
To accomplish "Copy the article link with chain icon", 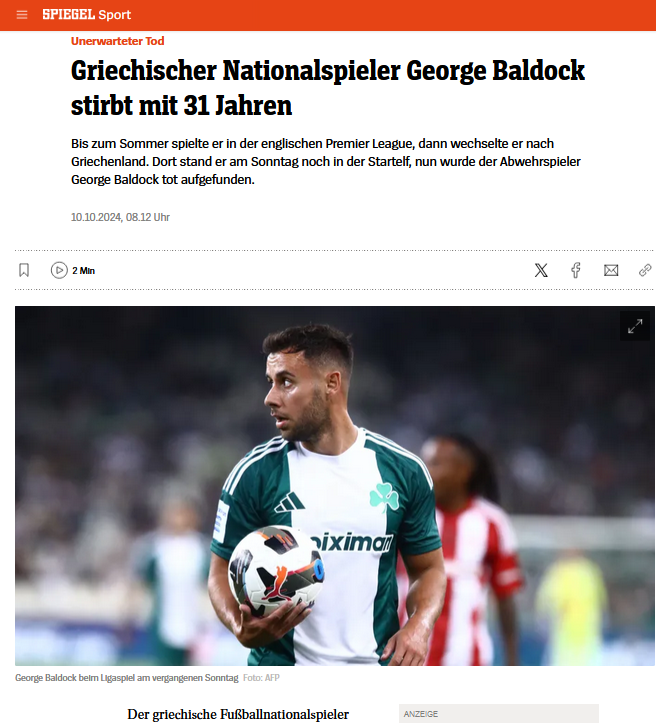I will click(645, 270).
